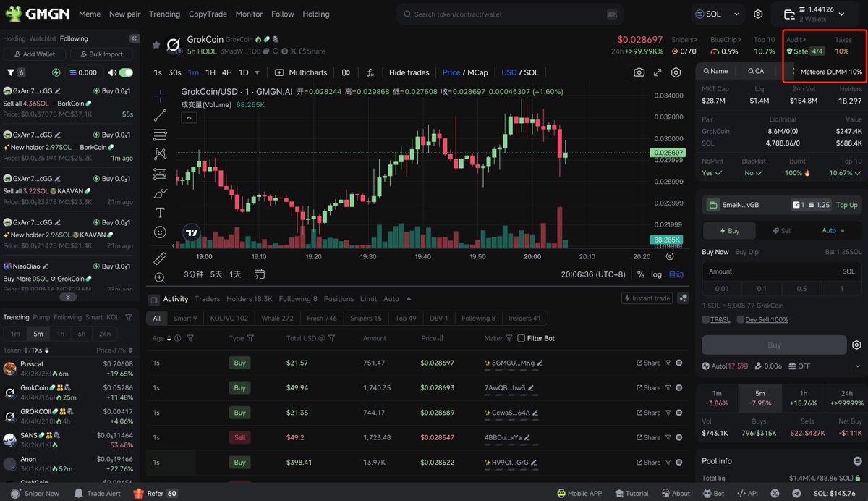The image size is (868, 501).
Task: Check the Filter Bot checkbox
Action: click(521, 338)
